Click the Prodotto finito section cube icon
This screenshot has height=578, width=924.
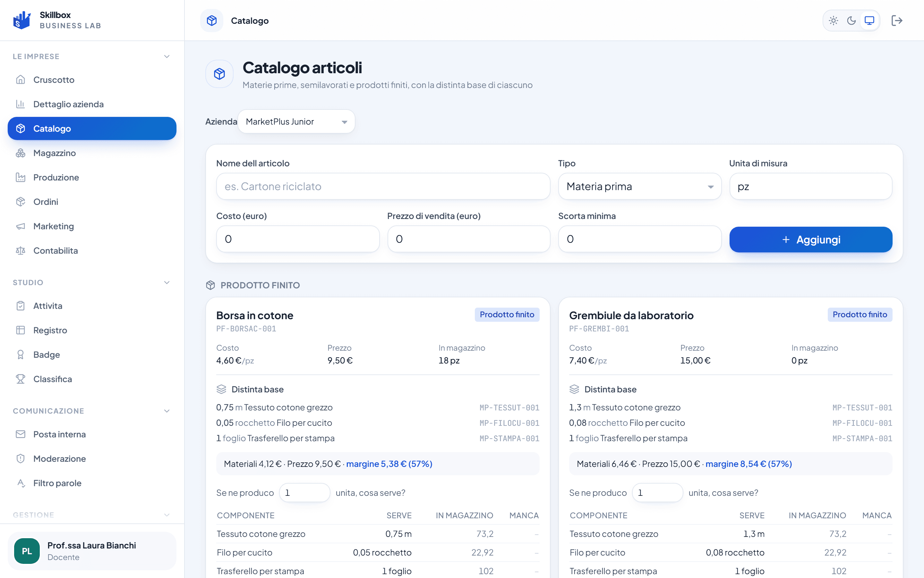210,285
